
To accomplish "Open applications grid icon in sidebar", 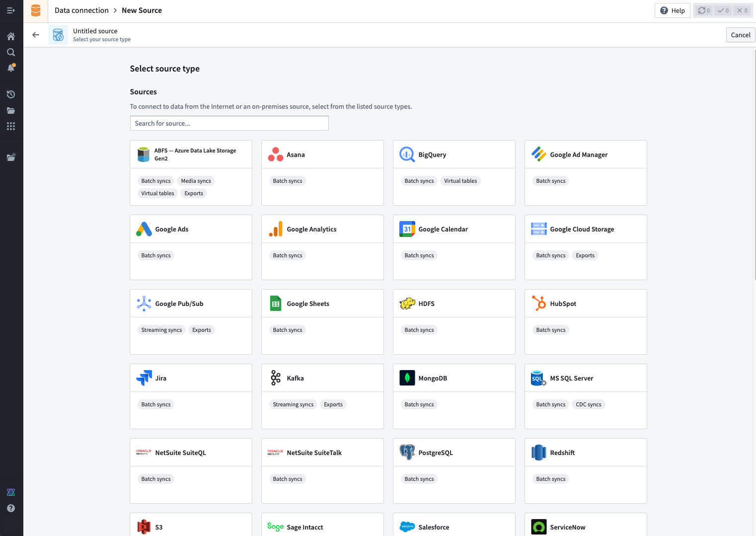I will [11, 126].
